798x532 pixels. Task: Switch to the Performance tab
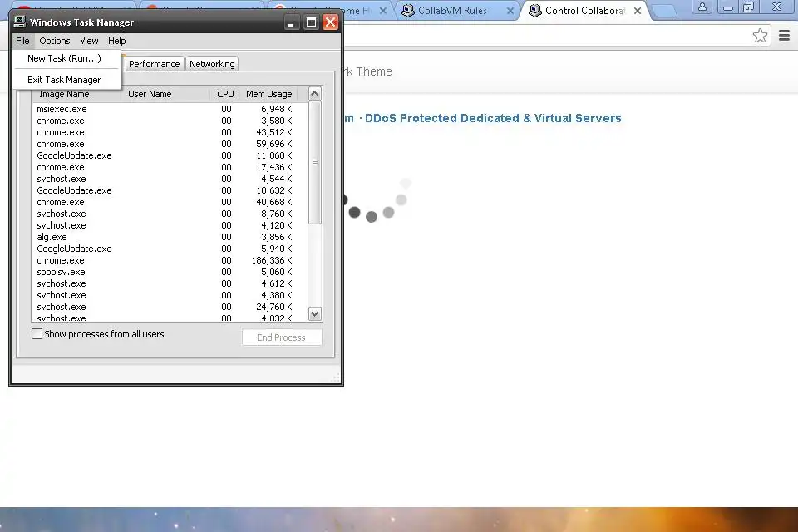coord(155,64)
